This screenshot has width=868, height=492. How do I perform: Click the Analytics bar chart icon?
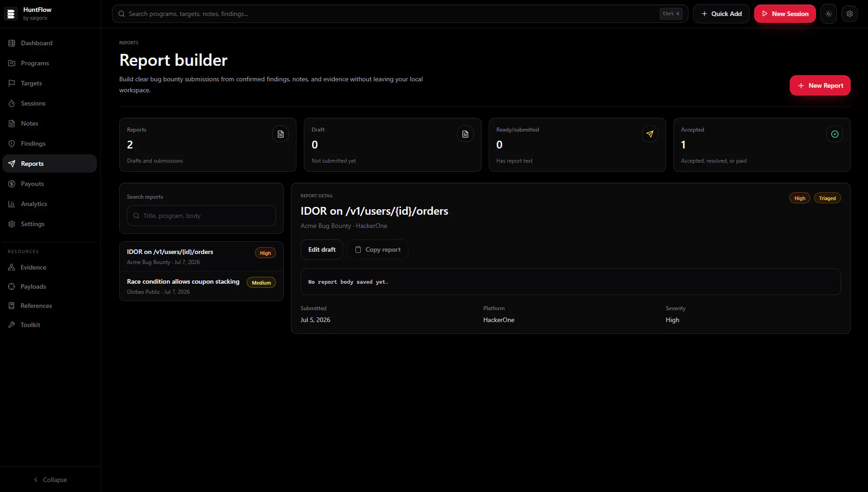pyautogui.click(x=12, y=204)
